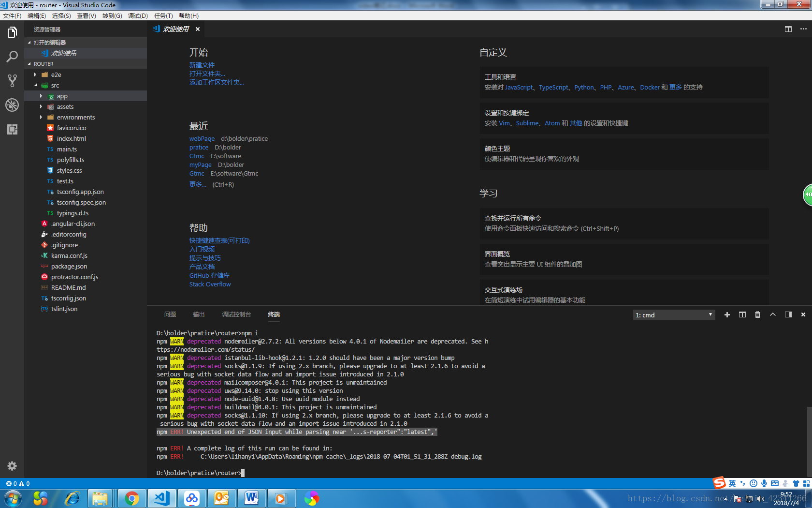Open Windows Start menu
Screen dimensions: 812x508
[13, 498]
